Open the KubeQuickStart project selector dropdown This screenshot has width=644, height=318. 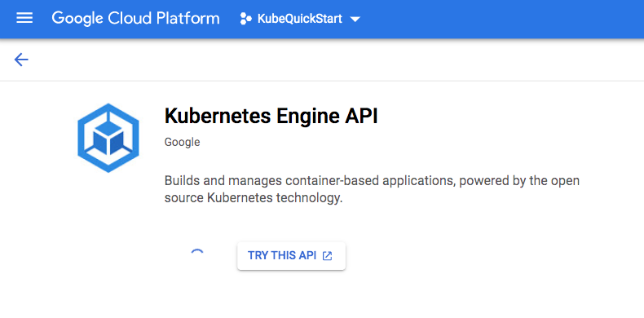(300, 19)
